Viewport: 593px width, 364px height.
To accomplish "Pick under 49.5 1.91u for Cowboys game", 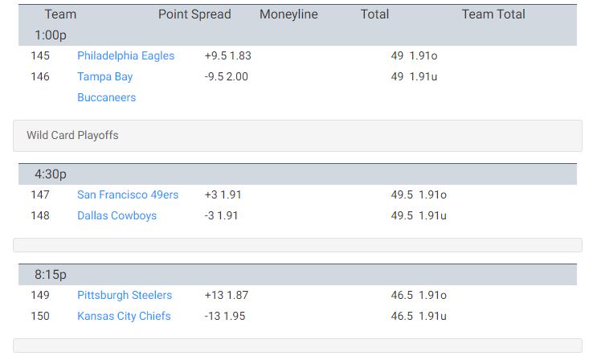I will coord(419,215).
